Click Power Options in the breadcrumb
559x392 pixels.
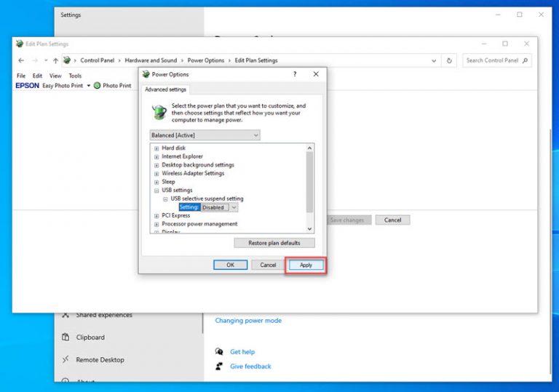(206, 60)
